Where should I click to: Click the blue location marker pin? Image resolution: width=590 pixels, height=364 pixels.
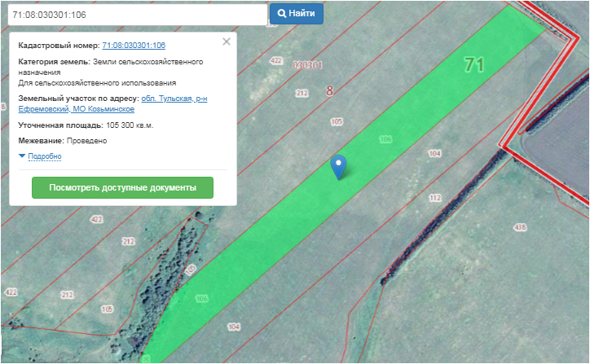(x=338, y=165)
